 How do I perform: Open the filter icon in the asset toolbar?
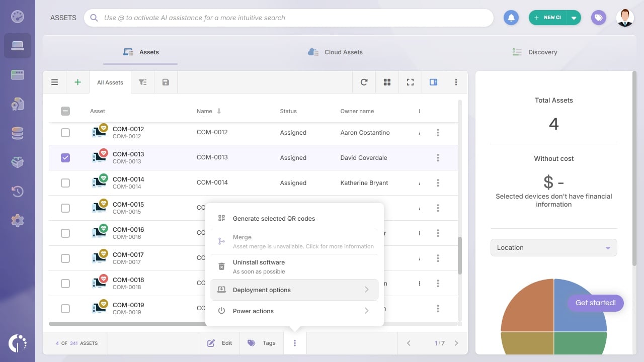point(142,82)
